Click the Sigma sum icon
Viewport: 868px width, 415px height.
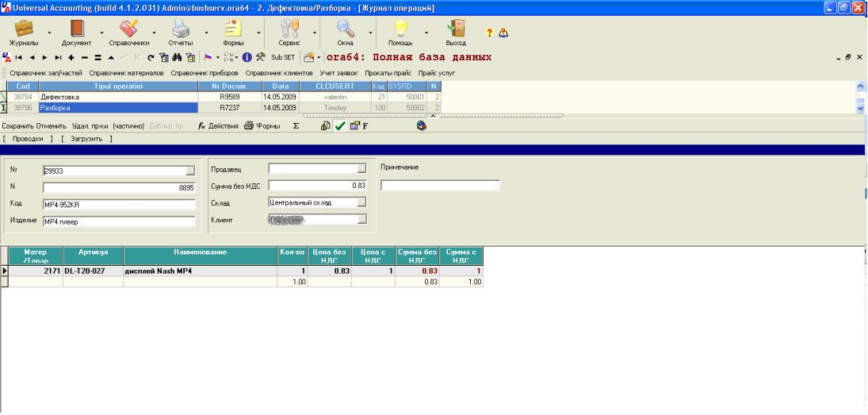pyautogui.click(x=296, y=126)
